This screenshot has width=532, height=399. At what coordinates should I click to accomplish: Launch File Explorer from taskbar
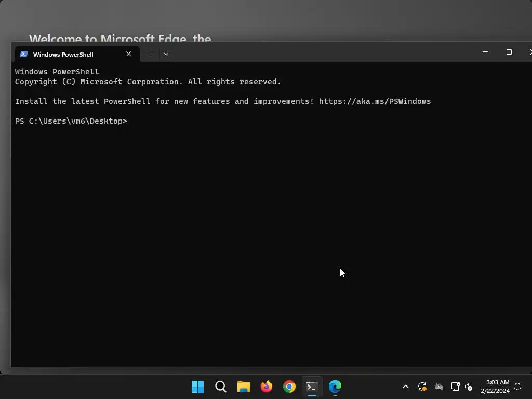pyautogui.click(x=244, y=387)
